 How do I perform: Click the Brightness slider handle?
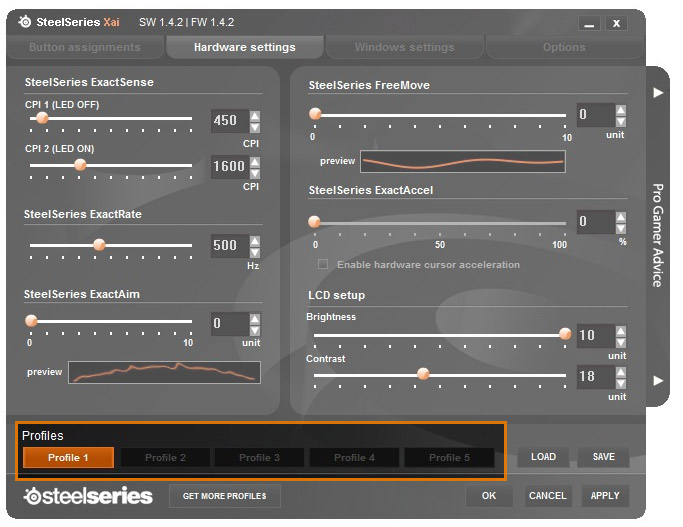coord(565,334)
